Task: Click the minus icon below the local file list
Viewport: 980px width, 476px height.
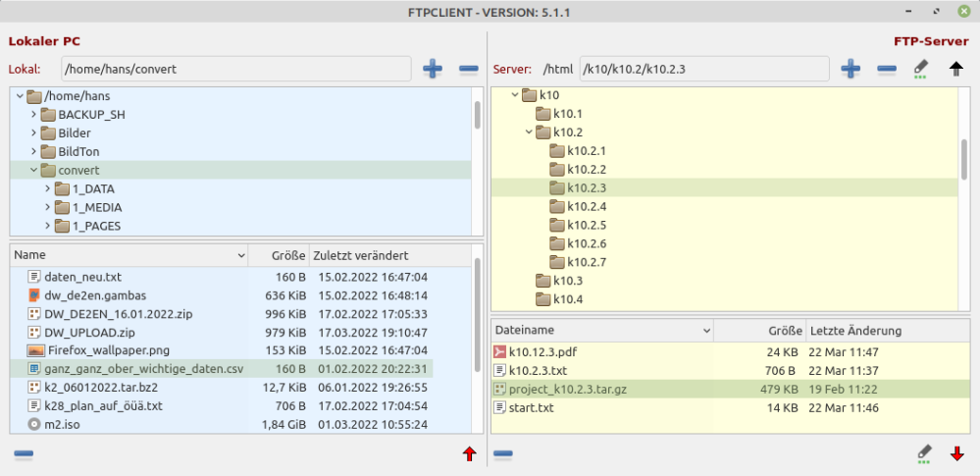Action: click(25, 453)
